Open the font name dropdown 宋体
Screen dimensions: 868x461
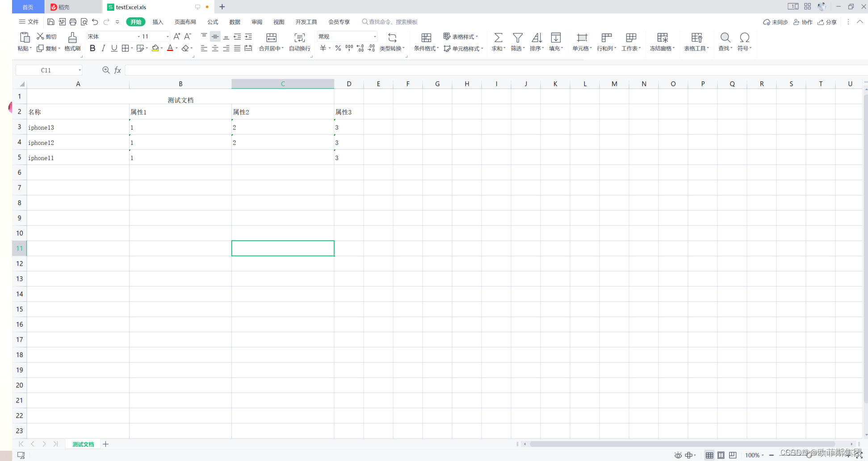(x=139, y=37)
